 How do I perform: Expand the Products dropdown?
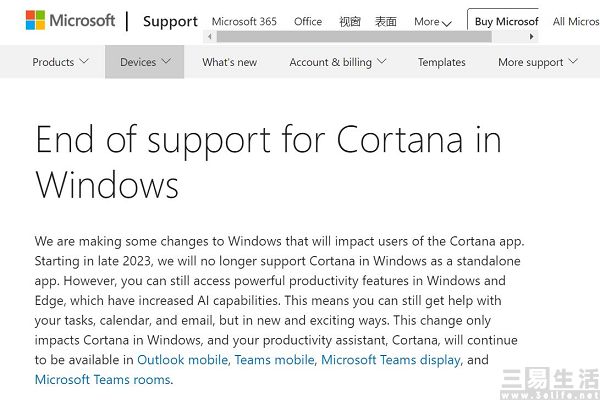60,62
